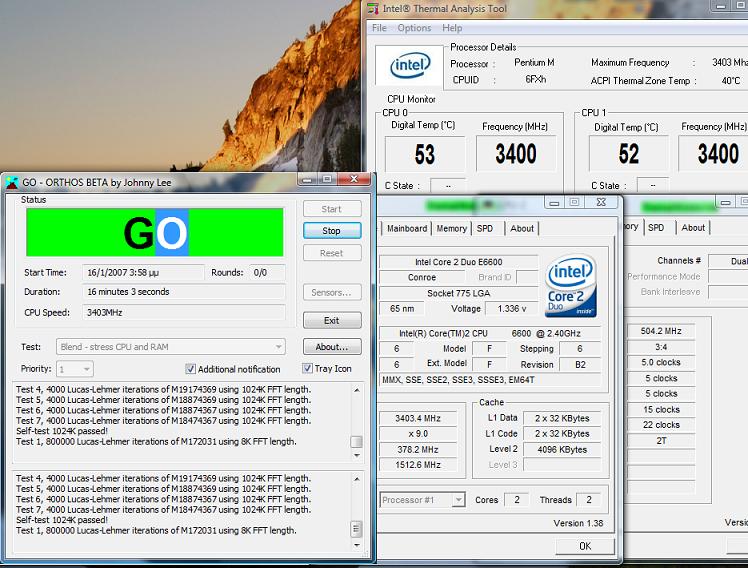
Task: Open About tab in rear CPU-Z window
Action: pyautogui.click(x=693, y=227)
